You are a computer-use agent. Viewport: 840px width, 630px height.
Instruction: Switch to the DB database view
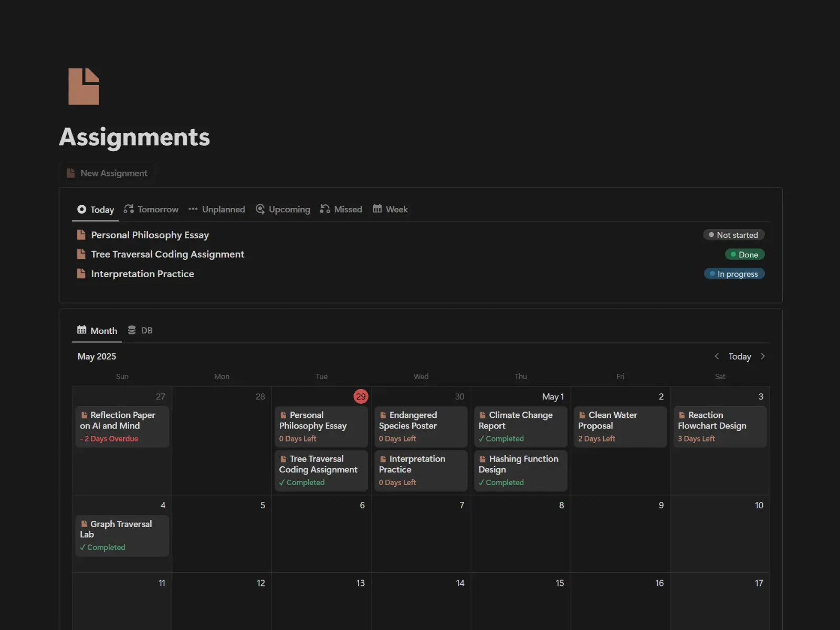[141, 331]
